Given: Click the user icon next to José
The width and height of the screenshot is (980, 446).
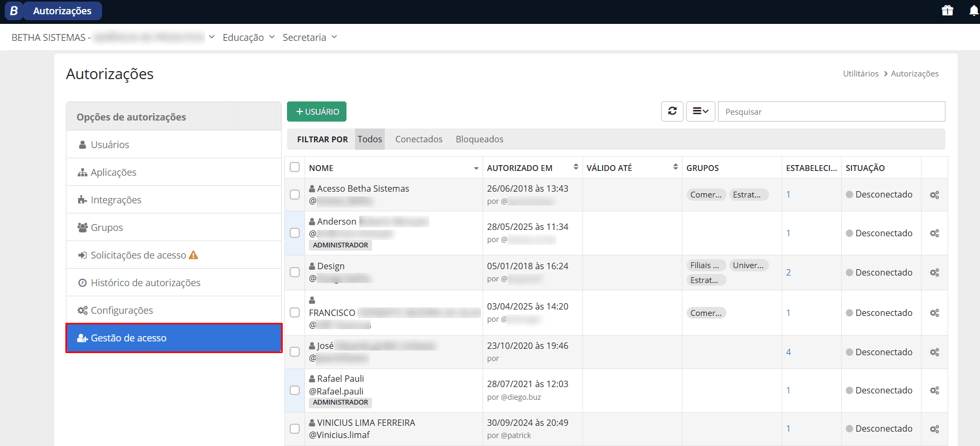Looking at the screenshot, I should pos(312,346).
